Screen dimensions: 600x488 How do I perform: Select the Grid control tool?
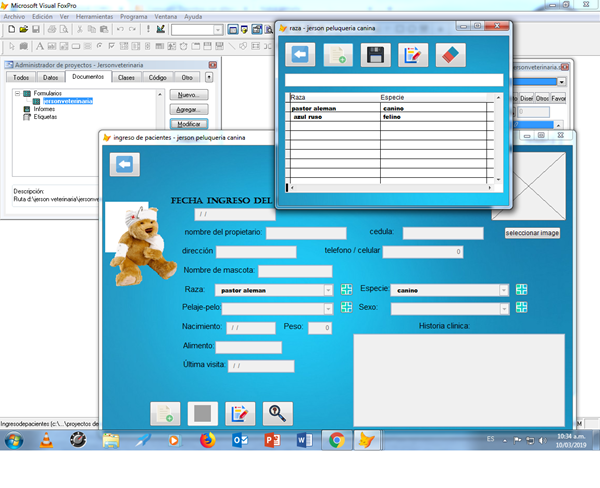coord(160,46)
